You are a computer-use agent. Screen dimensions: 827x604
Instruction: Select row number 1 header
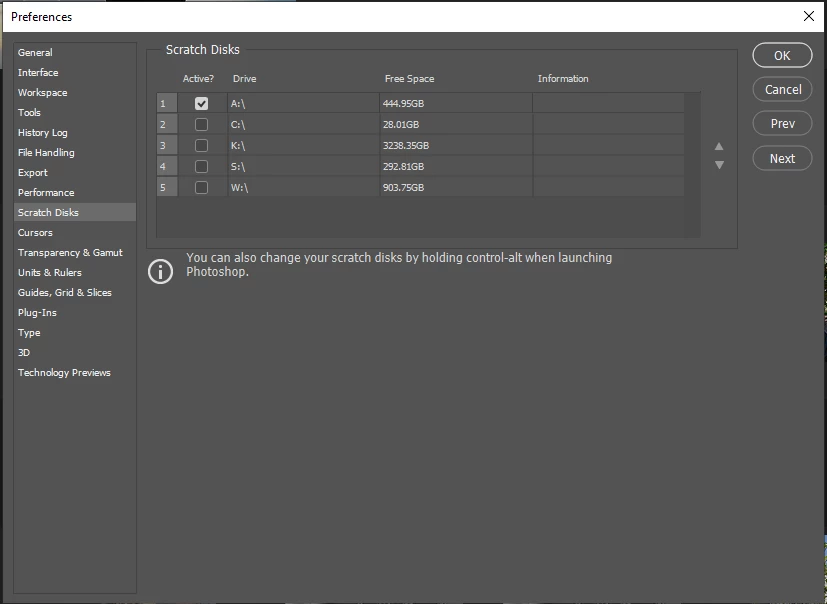pos(167,103)
